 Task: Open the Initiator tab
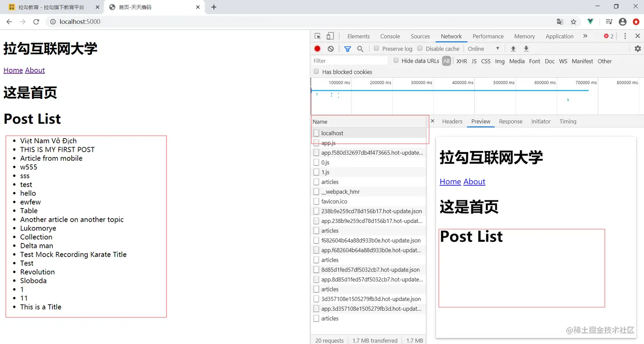pyautogui.click(x=541, y=121)
